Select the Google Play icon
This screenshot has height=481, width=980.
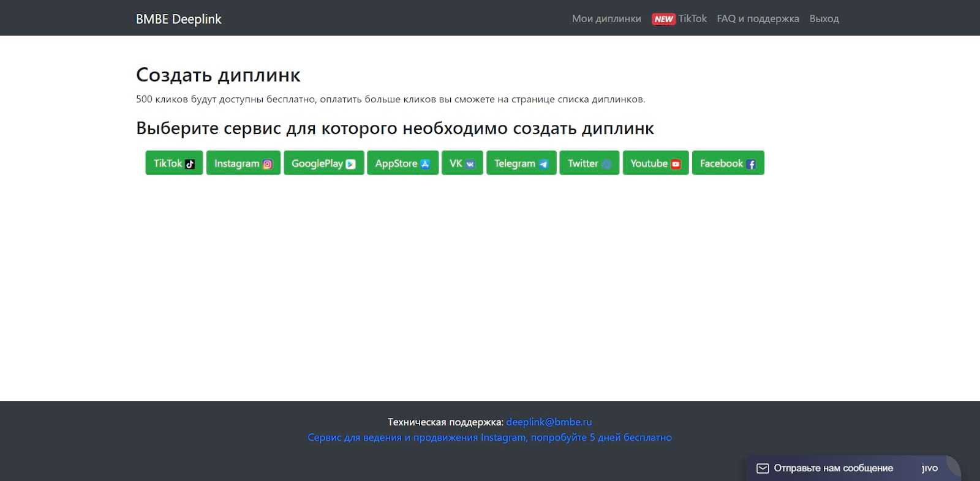(350, 164)
